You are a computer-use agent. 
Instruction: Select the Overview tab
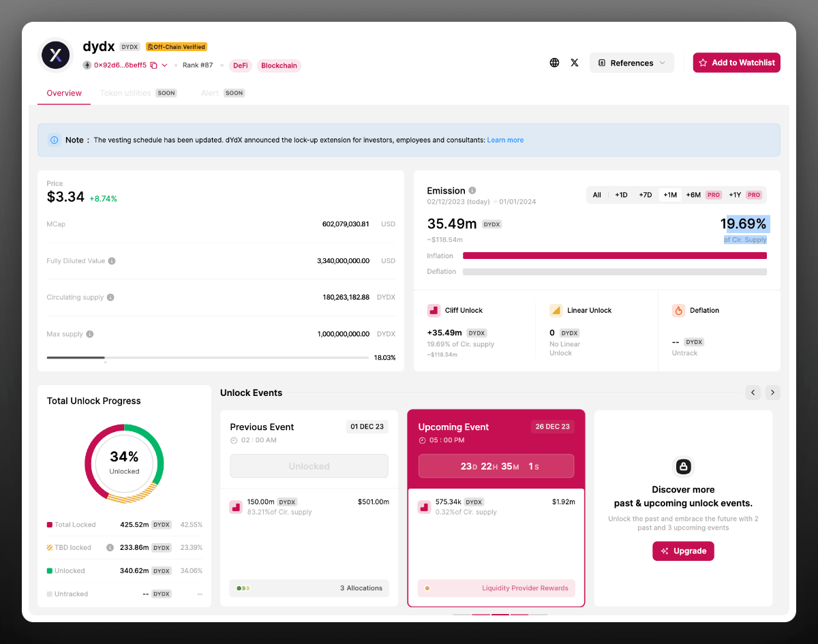click(64, 93)
